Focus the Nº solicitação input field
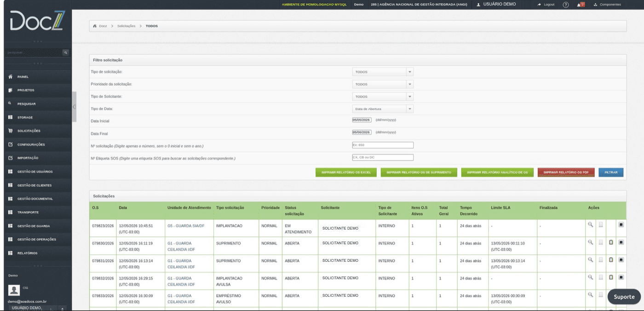The height and width of the screenshot is (311, 644). click(x=383, y=145)
